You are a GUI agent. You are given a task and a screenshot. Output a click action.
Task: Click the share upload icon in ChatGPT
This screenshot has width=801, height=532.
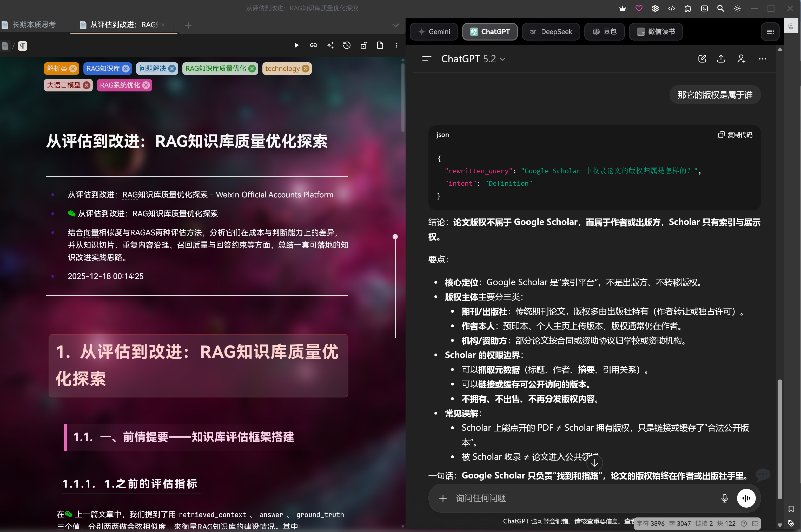click(721, 59)
